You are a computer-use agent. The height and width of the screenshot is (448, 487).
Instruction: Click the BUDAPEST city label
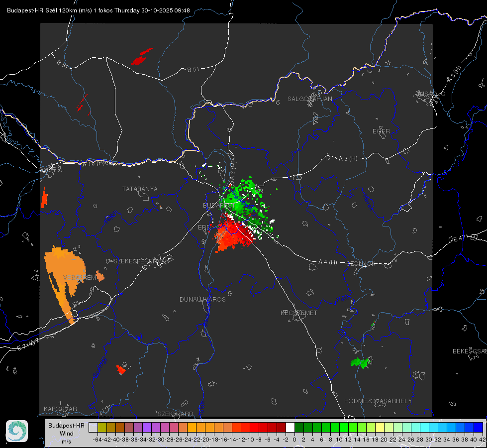(x=219, y=206)
